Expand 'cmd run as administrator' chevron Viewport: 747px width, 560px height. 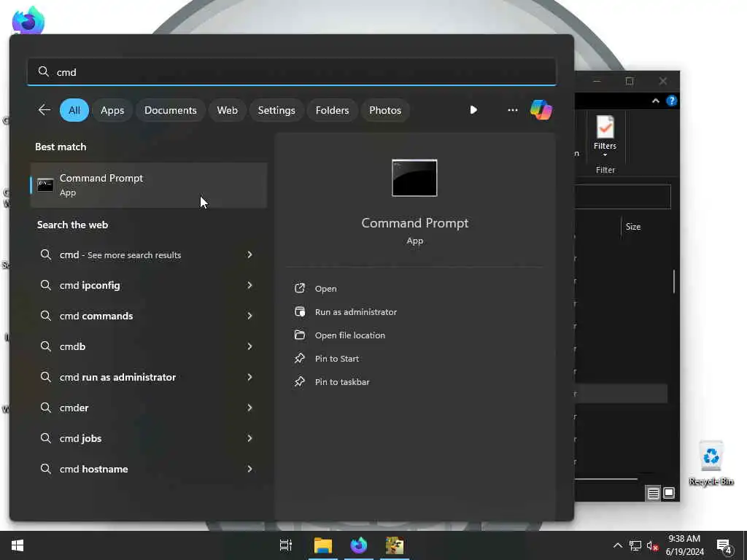pyautogui.click(x=249, y=377)
